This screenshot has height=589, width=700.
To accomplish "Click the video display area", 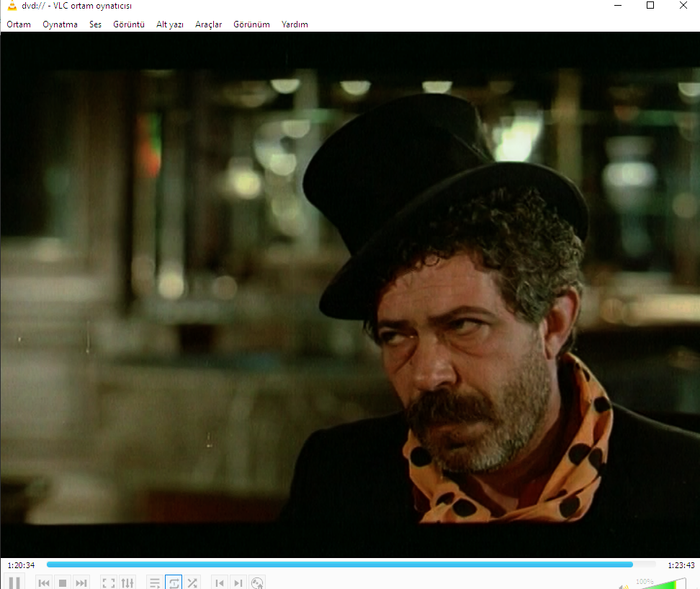I will click(x=350, y=294).
